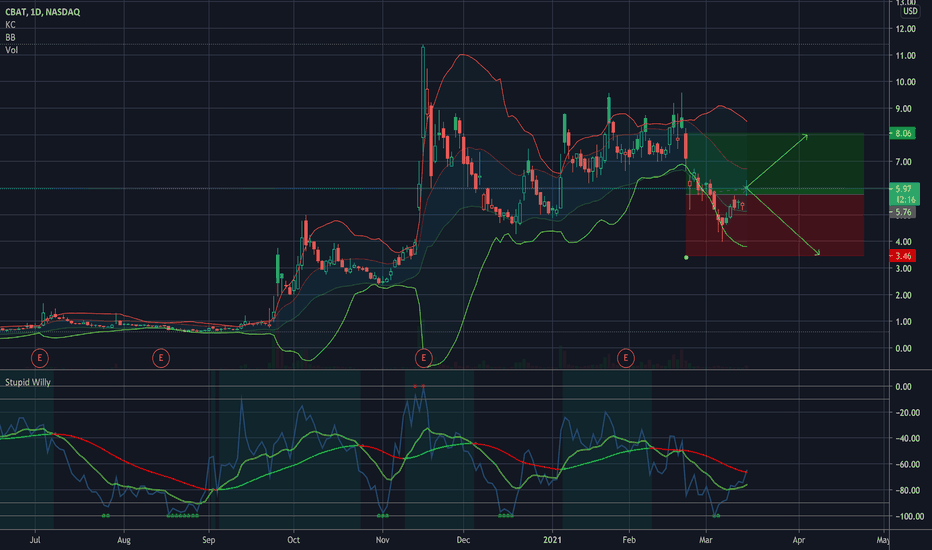This screenshot has width=932, height=550.
Task: Click the 9.00 price axis label
Action: [x=905, y=109]
